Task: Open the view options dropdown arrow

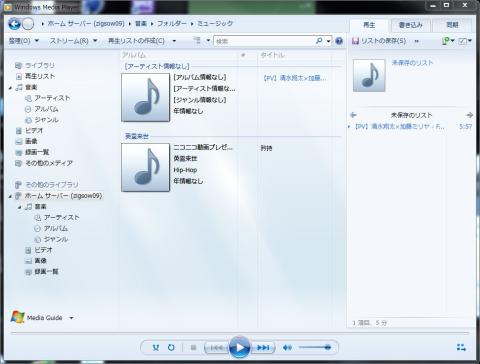Action: [x=208, y=40]
